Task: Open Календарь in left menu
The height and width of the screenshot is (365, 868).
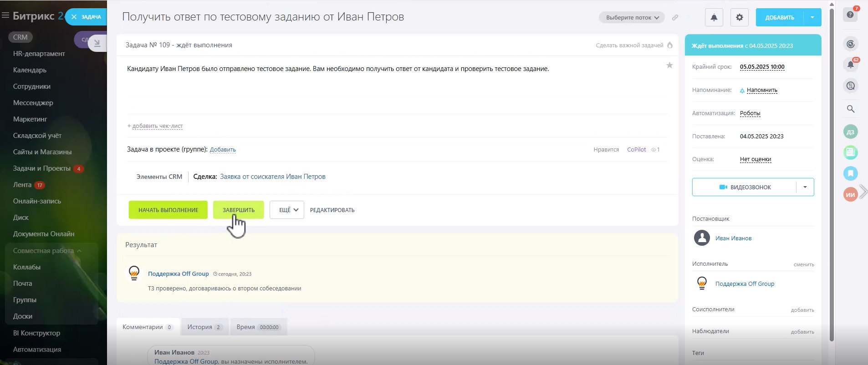Action: click(x=30, y=70)
